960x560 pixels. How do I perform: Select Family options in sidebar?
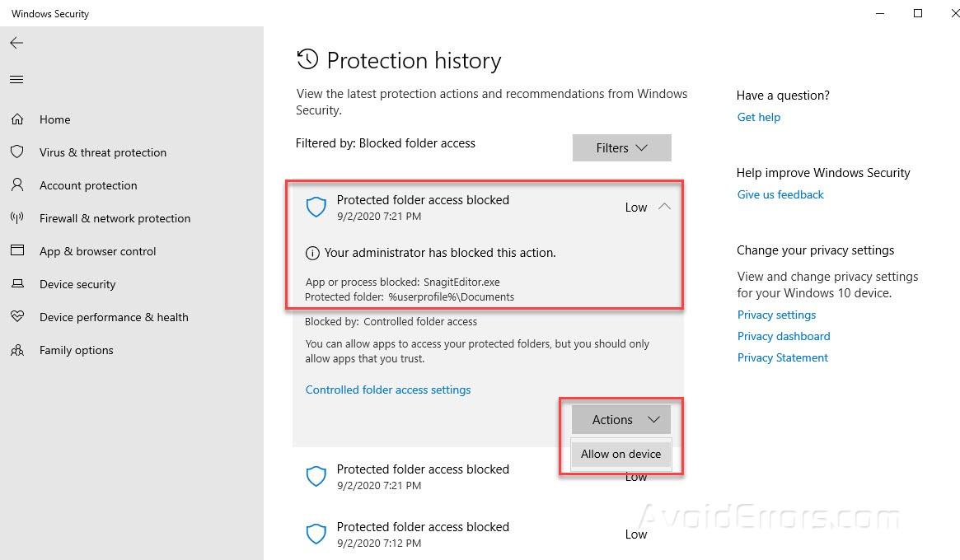[76, 350]
